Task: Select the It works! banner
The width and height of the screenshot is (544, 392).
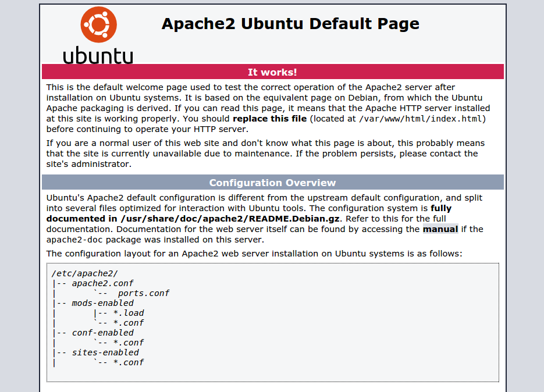Action: coord(271,72)
